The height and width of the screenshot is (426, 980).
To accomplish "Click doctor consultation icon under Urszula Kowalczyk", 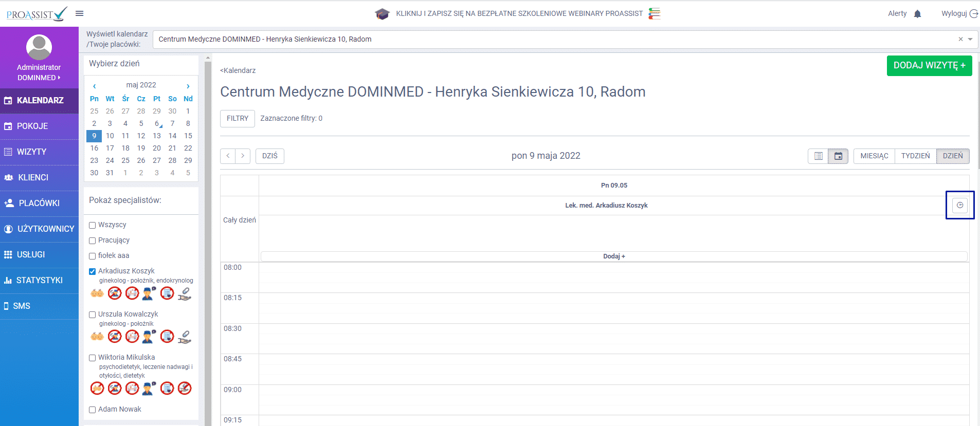I will point(149,337).
